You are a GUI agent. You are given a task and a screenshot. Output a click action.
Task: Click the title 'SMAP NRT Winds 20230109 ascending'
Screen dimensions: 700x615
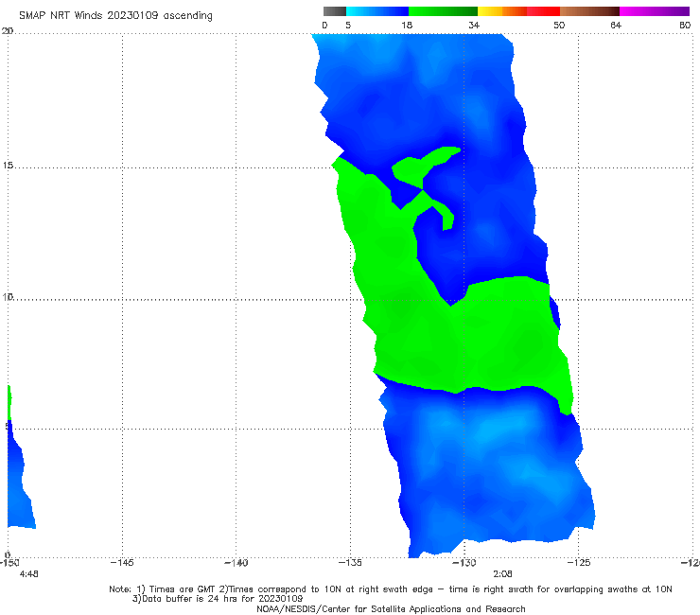click(x=115, y=15)
